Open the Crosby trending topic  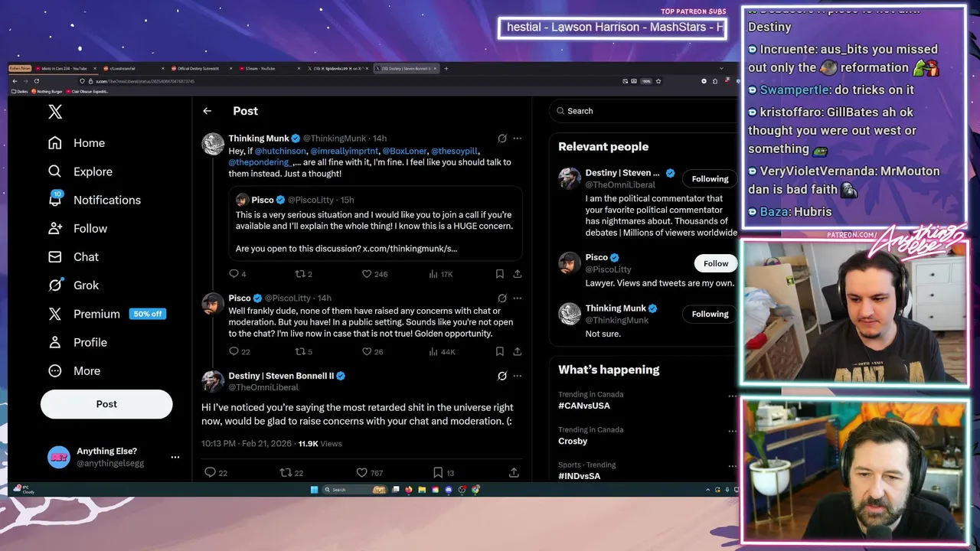click(x=573, y=441)
